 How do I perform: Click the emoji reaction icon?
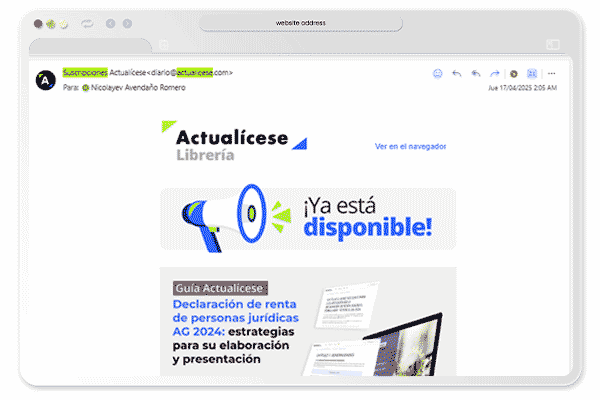coord(437,73)
